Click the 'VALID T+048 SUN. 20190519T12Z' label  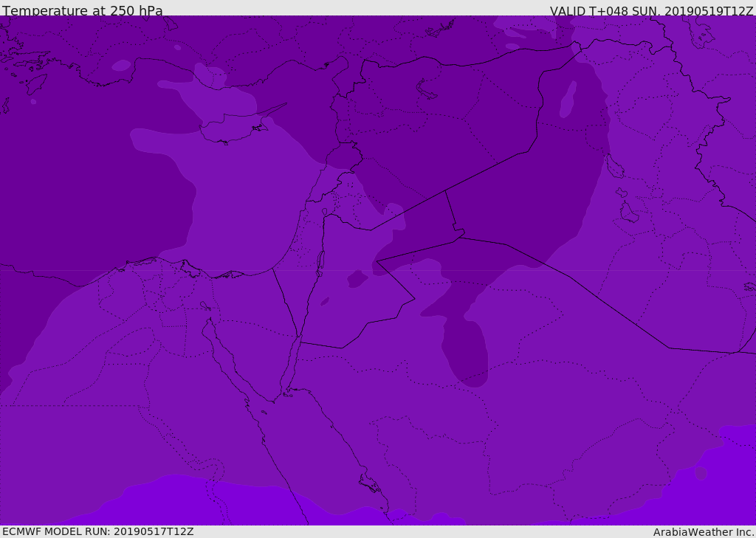[x=651, y=11]
